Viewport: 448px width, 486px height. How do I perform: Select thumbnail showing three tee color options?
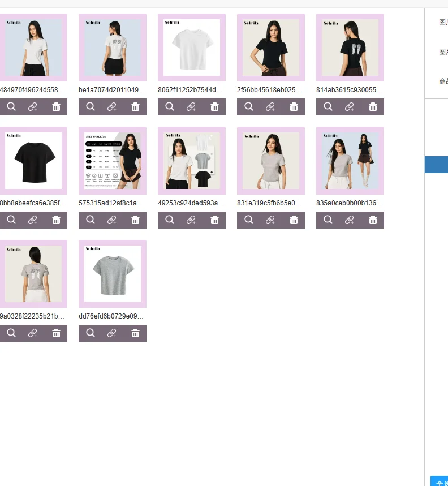192,161
